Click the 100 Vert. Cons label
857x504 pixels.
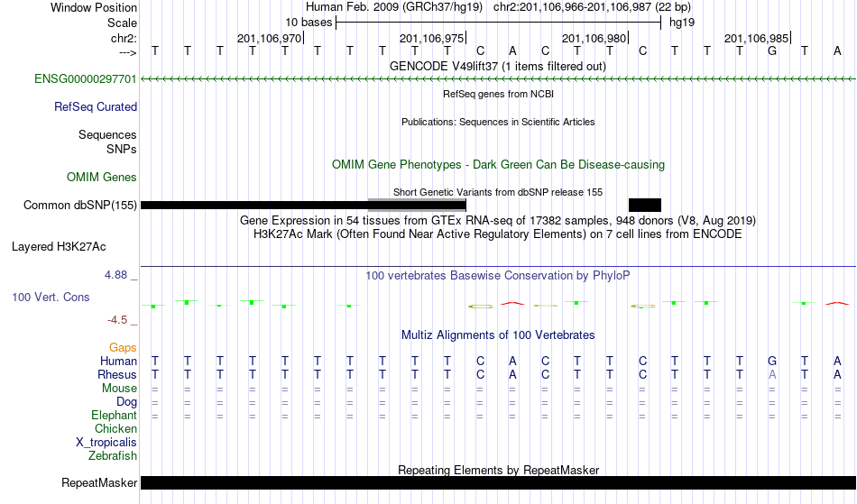pyautogui.click(x=51, y=297)
